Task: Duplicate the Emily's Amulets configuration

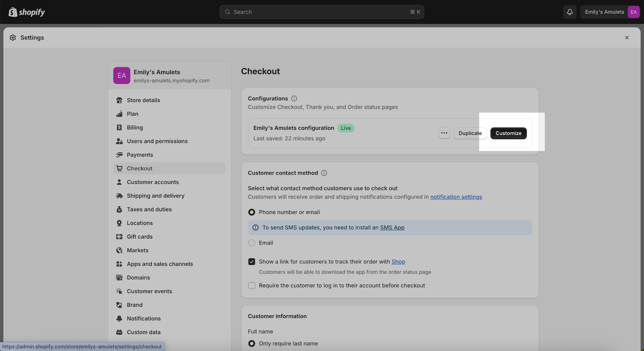Action: pos(470,133)
